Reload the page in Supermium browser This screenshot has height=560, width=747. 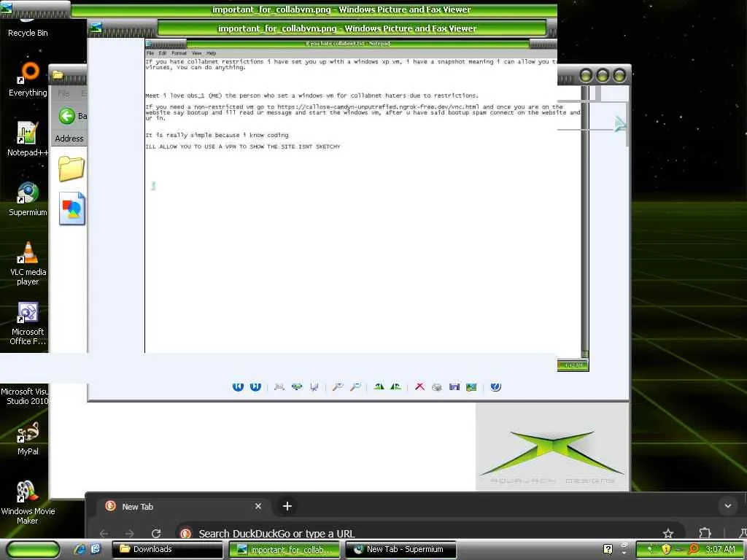click(x=156, y=533)
